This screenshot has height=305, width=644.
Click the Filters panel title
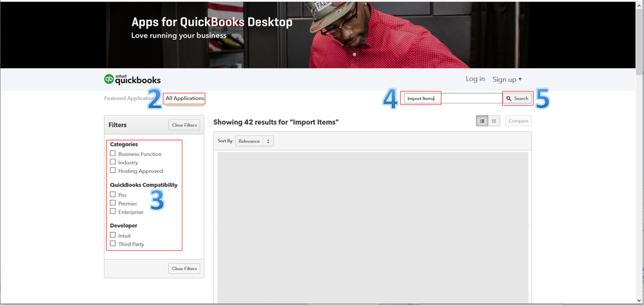(117, 124)
